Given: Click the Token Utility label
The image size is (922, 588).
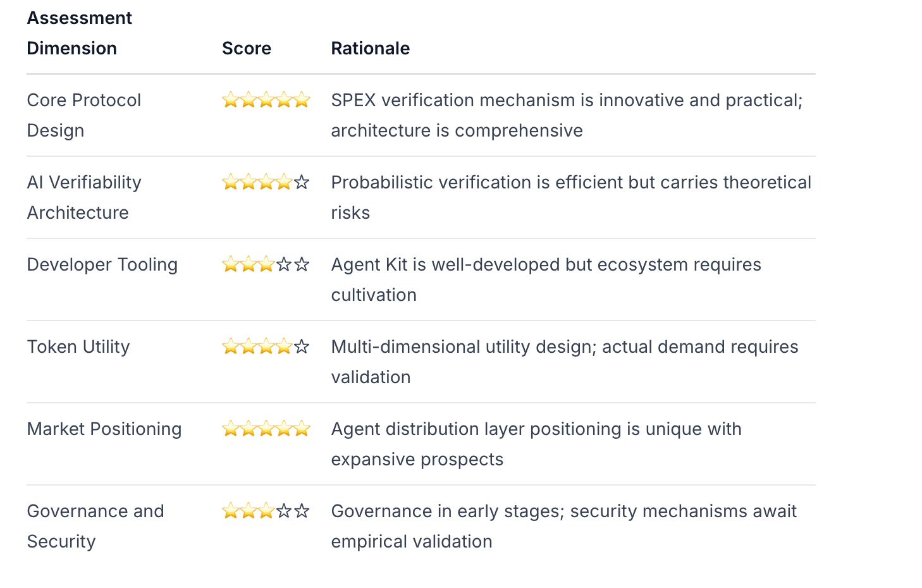Looking at the screenshot, I should point(78,346).
